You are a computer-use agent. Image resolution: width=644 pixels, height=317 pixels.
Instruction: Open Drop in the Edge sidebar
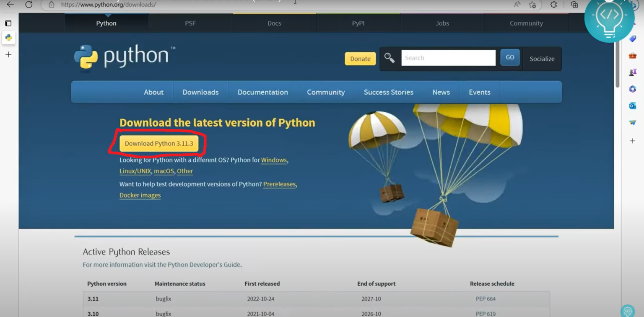(633, 122)
